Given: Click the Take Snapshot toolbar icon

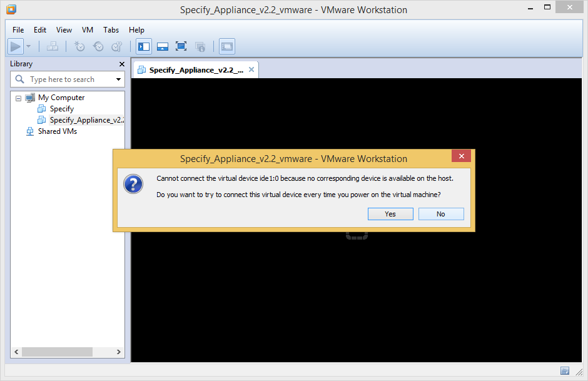Looking at the screenshot, I should pos(79,46).
